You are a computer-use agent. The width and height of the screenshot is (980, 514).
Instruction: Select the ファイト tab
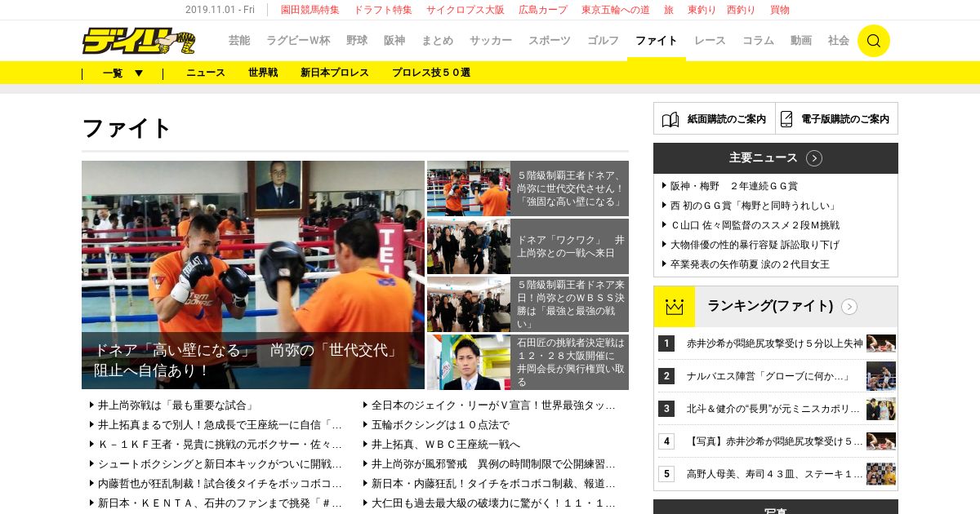[x=657, y=40]
